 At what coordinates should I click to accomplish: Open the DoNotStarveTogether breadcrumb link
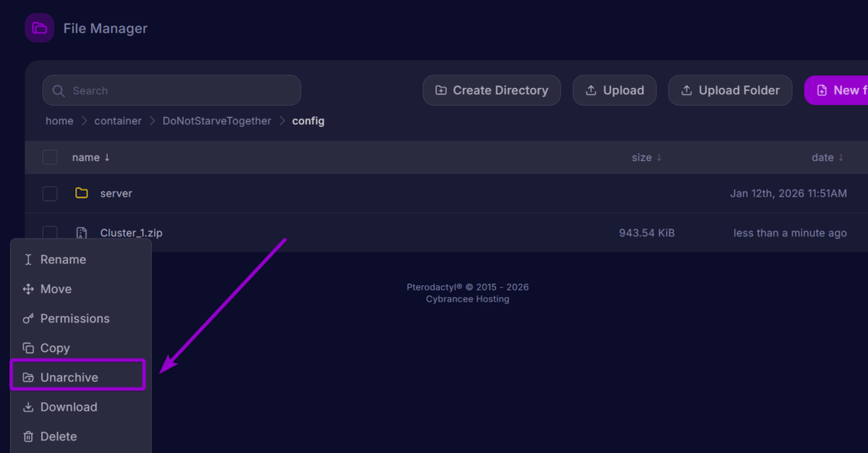pos(217,121)
